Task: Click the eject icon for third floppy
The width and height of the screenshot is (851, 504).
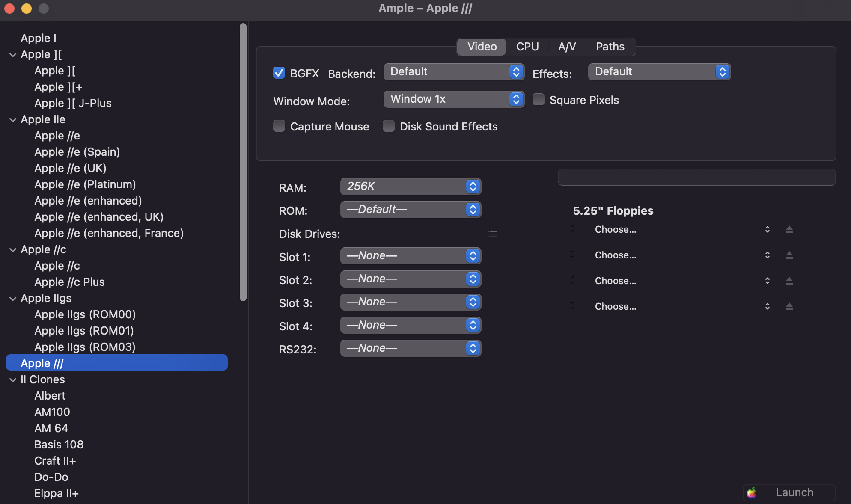Action: pos(789,281)
